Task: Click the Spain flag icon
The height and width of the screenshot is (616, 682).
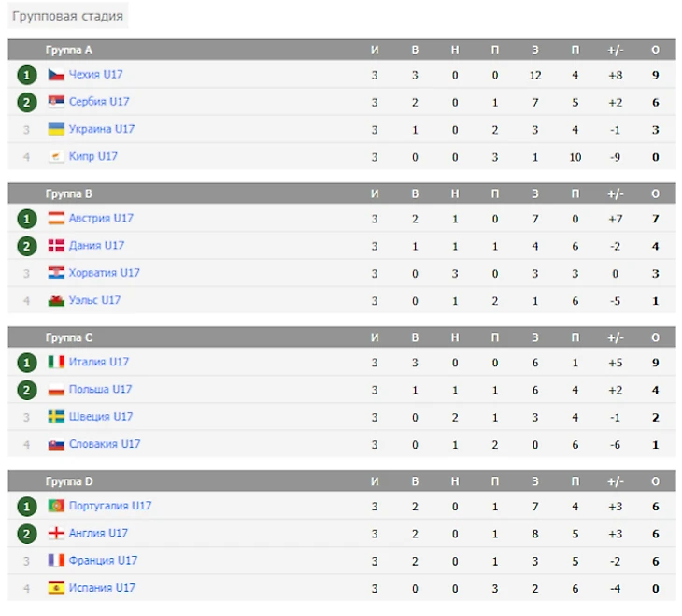Action: pyautogui.click(x=56, y=589)
